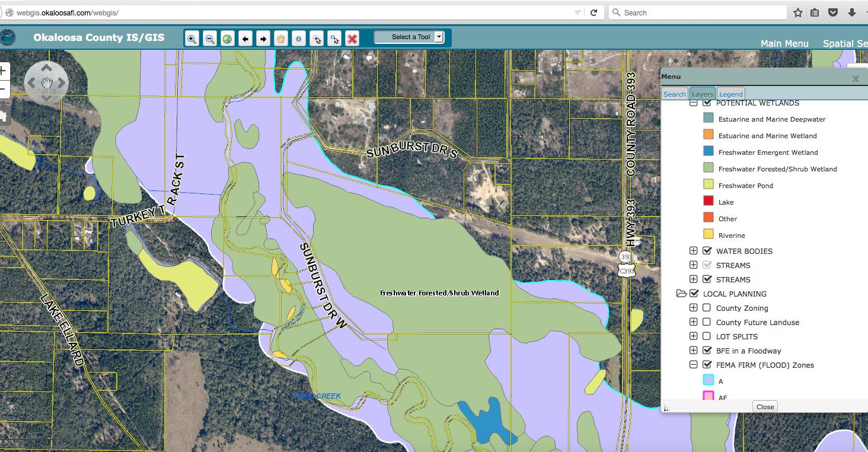Switch to the Search tab
Screen dimensions: 868x452
pos(674,94)
